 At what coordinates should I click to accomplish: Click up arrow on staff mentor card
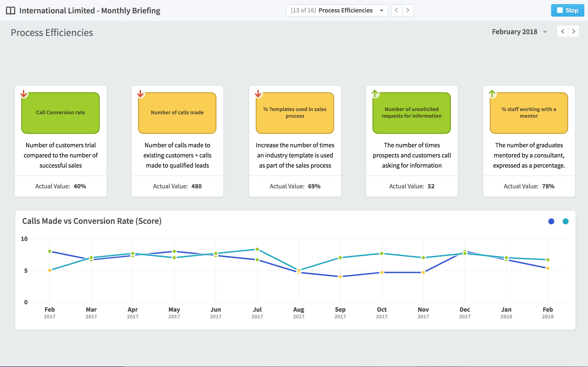pos(492,94)
